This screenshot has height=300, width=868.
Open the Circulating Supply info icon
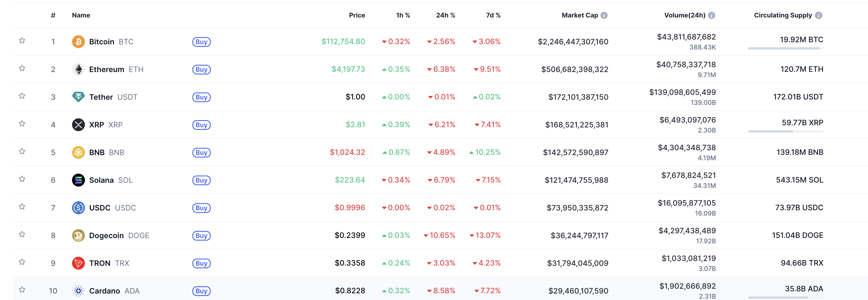[x=819, y=15]
